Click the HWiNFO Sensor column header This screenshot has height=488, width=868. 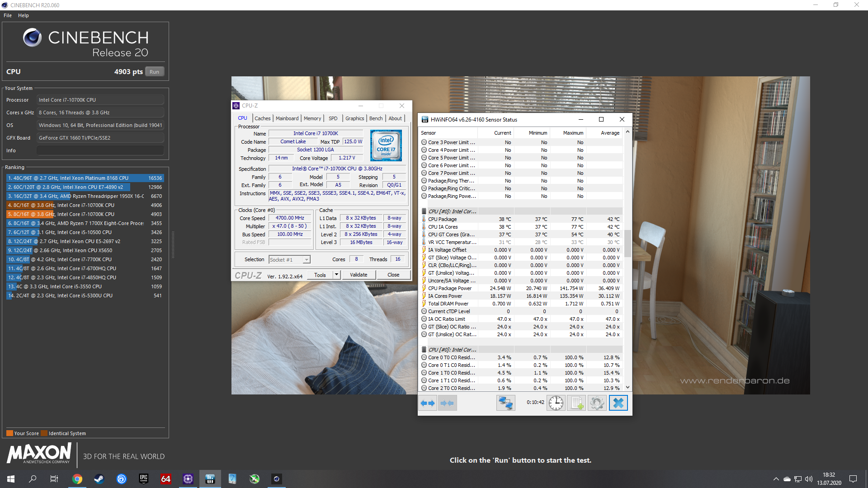tap(448, 133)
